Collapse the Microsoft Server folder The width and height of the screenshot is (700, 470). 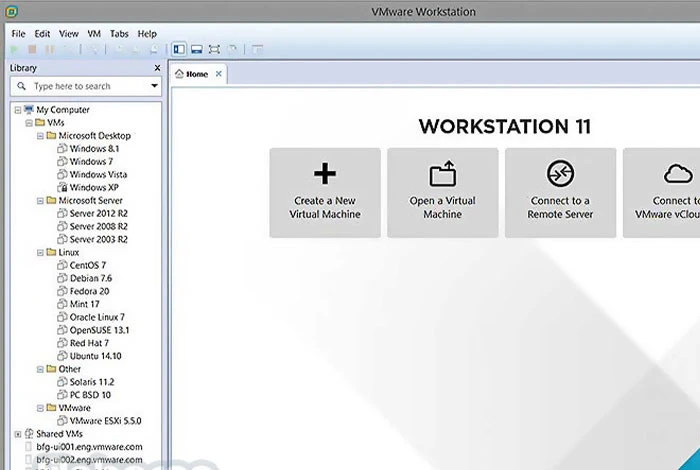pyautogui.click(x=40, y=201)
